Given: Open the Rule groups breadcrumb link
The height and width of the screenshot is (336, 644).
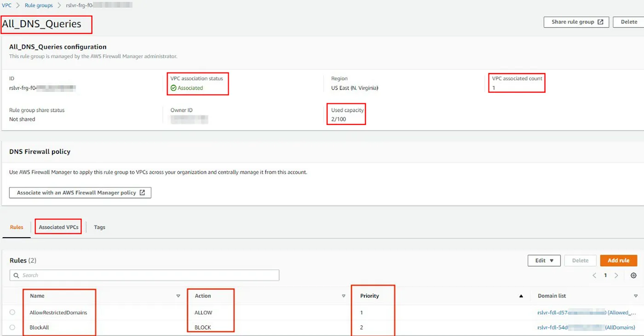Looking at the screenshot, I should click(x=39, y=6).
